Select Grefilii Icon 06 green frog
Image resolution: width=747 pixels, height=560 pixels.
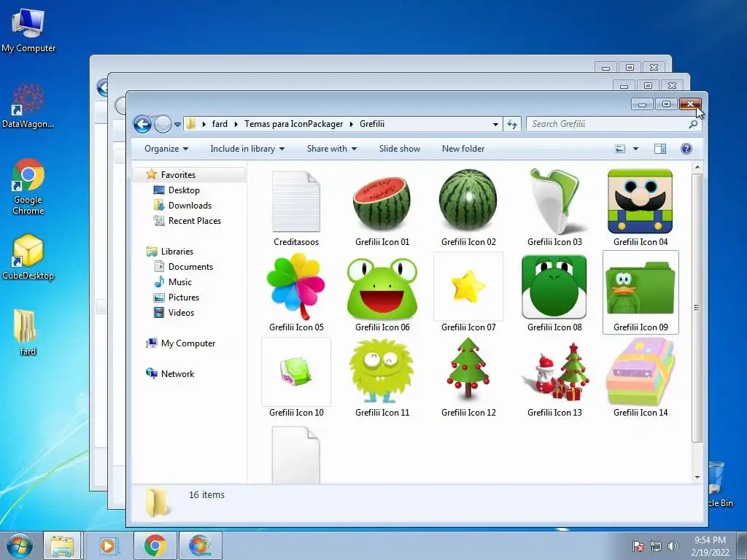382,293
